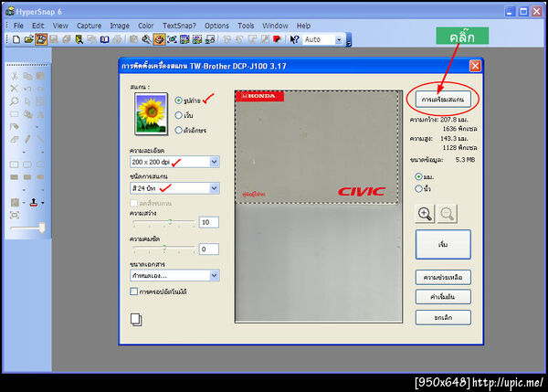
Task: Click the contrast value field showing 0
Action: (x=208, y=249)
